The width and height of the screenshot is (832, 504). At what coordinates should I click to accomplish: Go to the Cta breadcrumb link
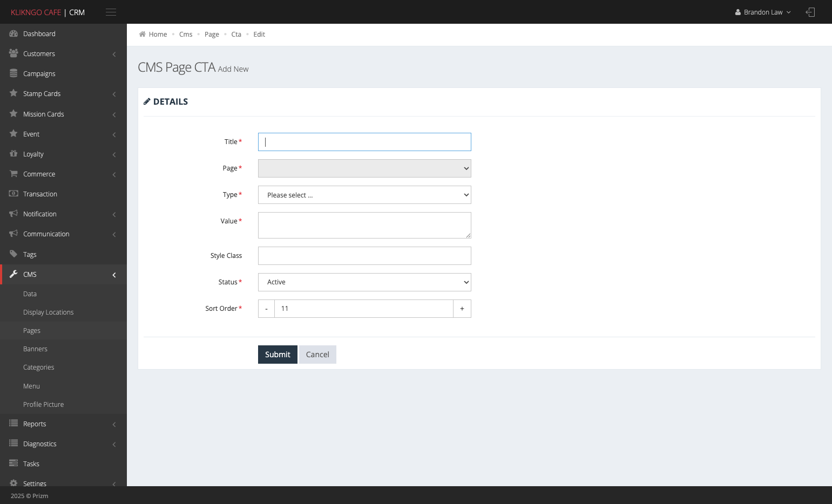(x=236, y=34)
